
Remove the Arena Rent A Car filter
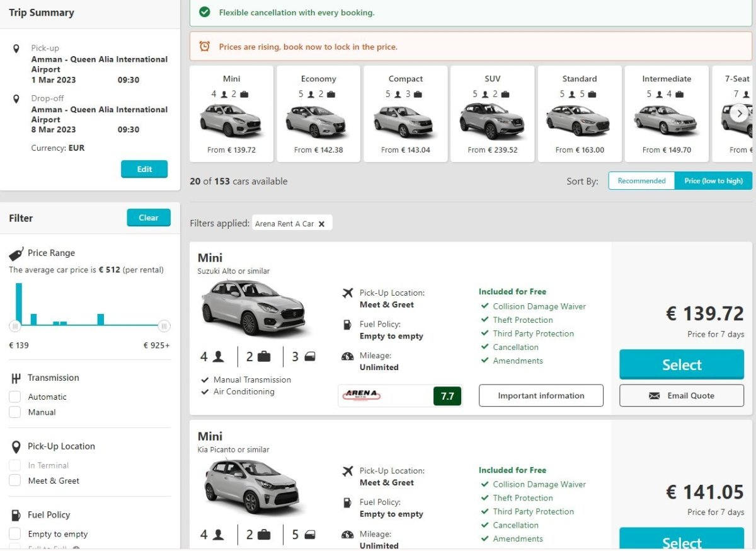[x=321, y=224]
